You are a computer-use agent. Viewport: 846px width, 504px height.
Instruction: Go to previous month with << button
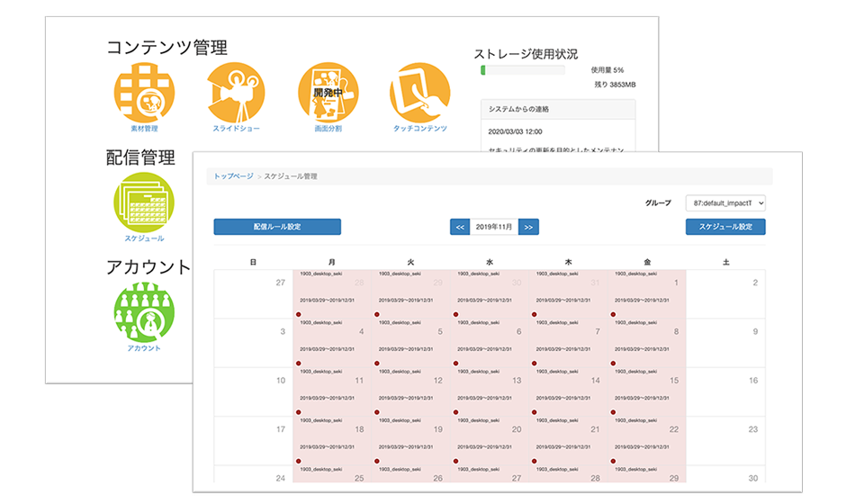point(460,227)
